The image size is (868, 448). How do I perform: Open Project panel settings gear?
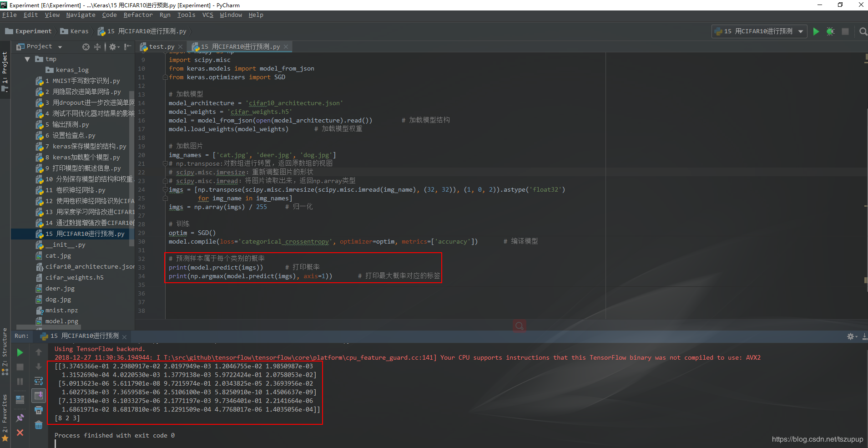click(113, 46)
